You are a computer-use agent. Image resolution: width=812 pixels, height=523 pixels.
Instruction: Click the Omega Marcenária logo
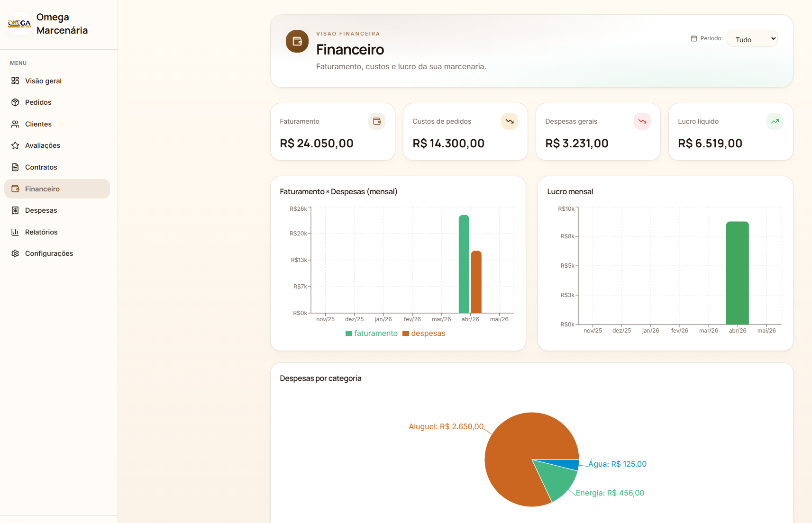coord(19,24)
